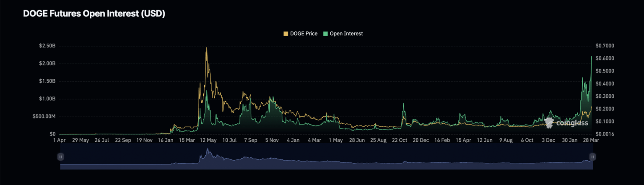Click the $500.00M left axis label

(x=44, y=117)
